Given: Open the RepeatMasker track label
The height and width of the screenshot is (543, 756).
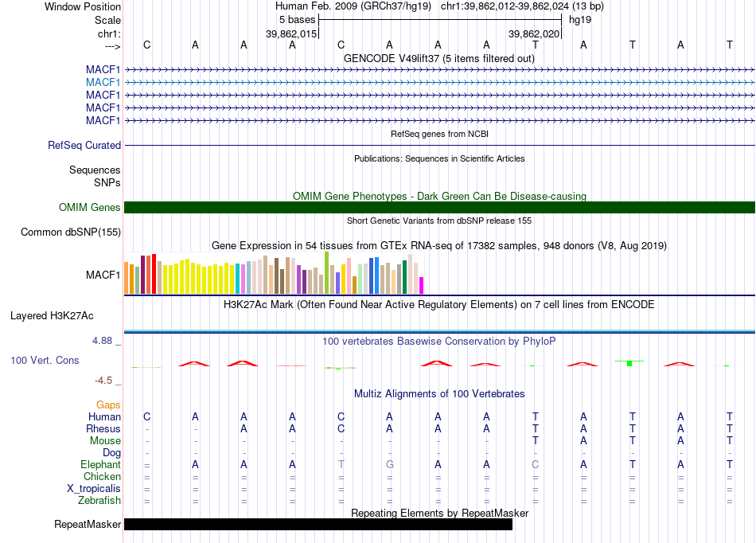Looking at the screenshot, I should point(88,524).
